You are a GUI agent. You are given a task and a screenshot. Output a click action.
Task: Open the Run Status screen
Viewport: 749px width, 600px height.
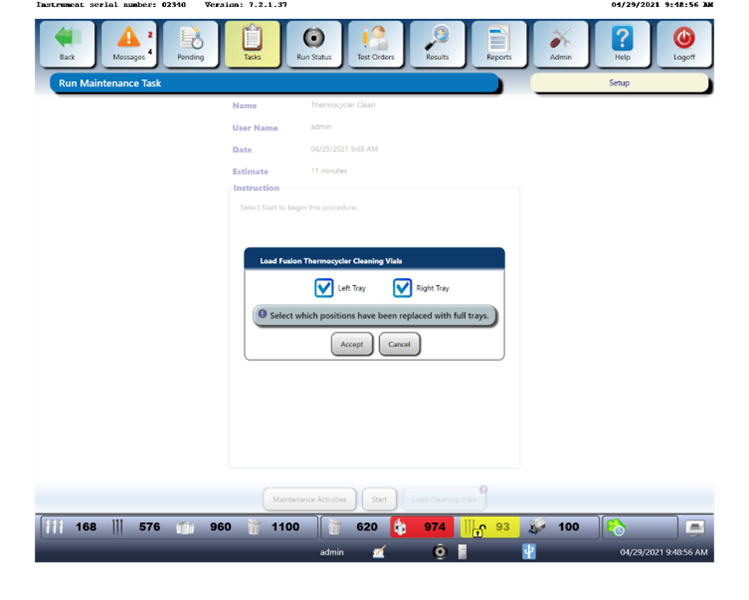(314, 44)
